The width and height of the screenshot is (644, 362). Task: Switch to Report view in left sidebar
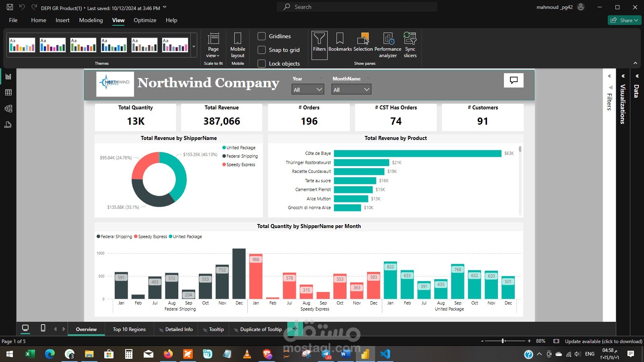[8, 76]
